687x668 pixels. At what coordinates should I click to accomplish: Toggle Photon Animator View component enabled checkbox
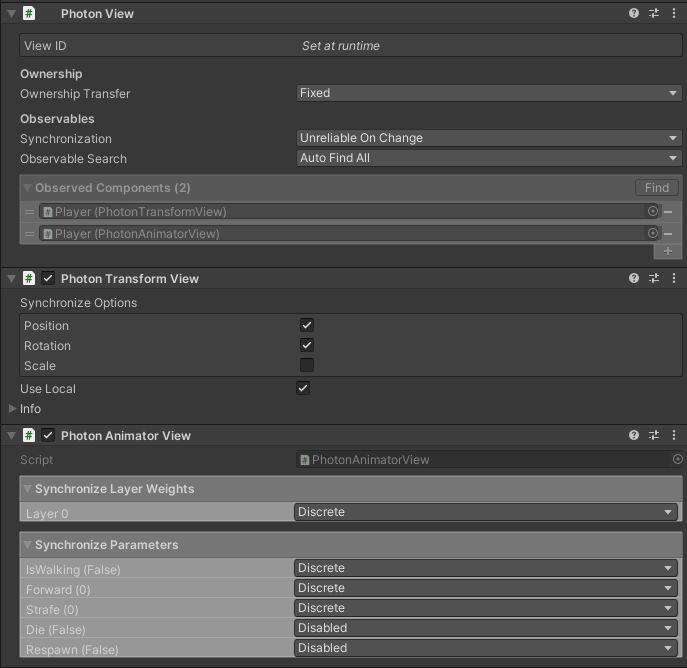tap(48, 435)
